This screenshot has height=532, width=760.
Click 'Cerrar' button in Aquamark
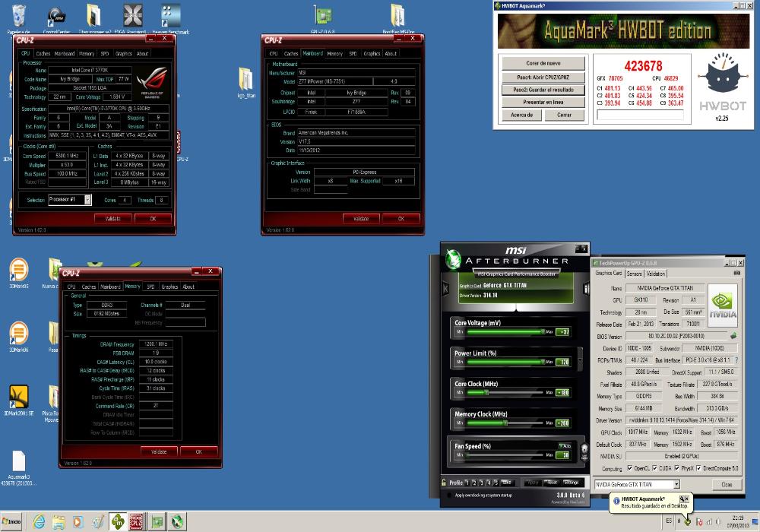click(564, 115)
